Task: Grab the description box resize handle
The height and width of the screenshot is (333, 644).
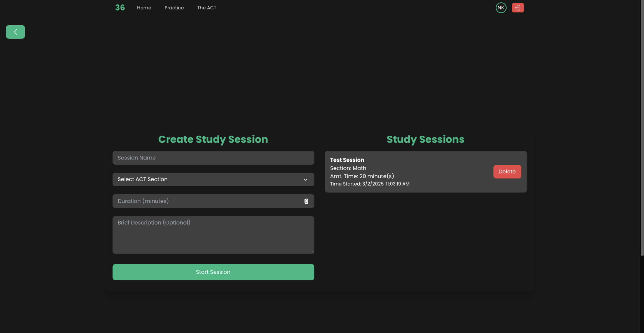Action: [x=313, y=252]
